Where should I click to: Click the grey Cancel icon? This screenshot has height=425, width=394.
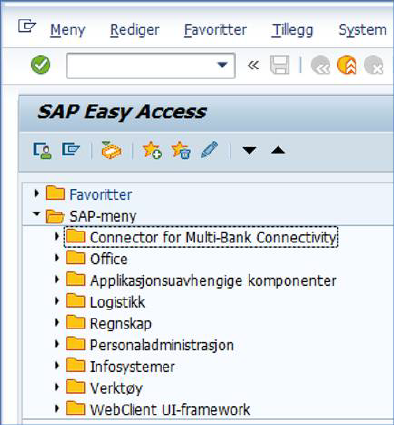click(373, 65)
